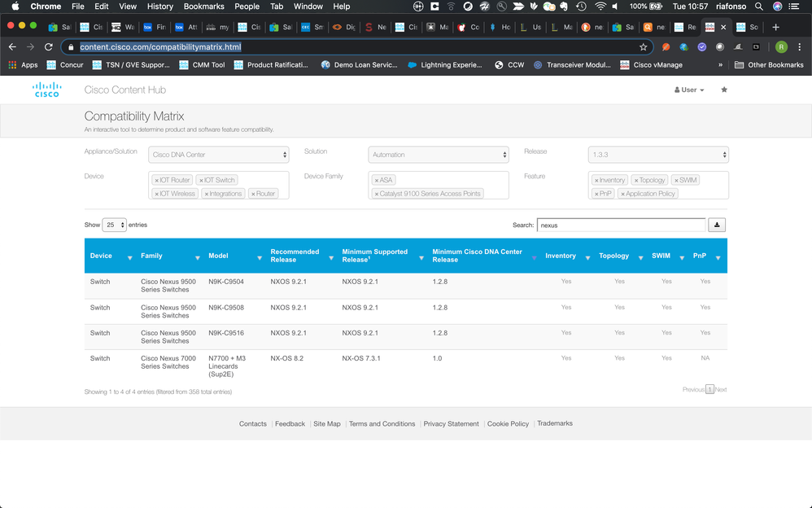Open the Window menu in the menu bar
The image size is (812, 508).
(308, 7)
